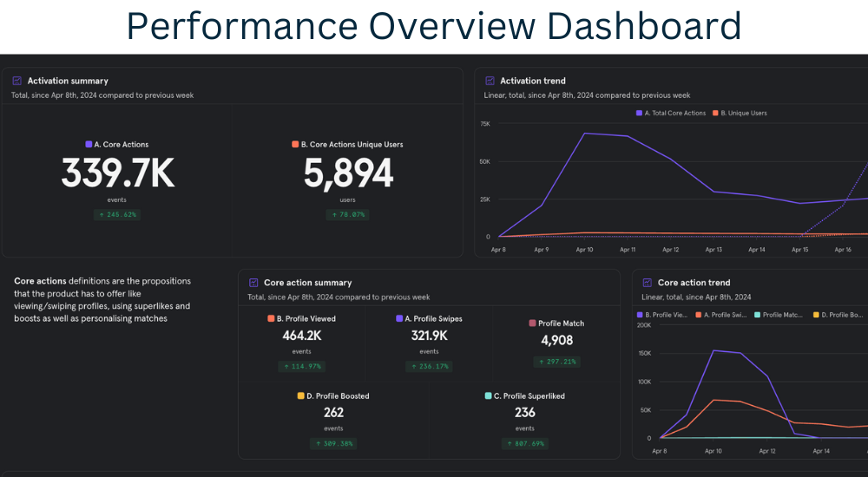Click the 246.62% increase badge
The image size is (868, 477).
117,214
